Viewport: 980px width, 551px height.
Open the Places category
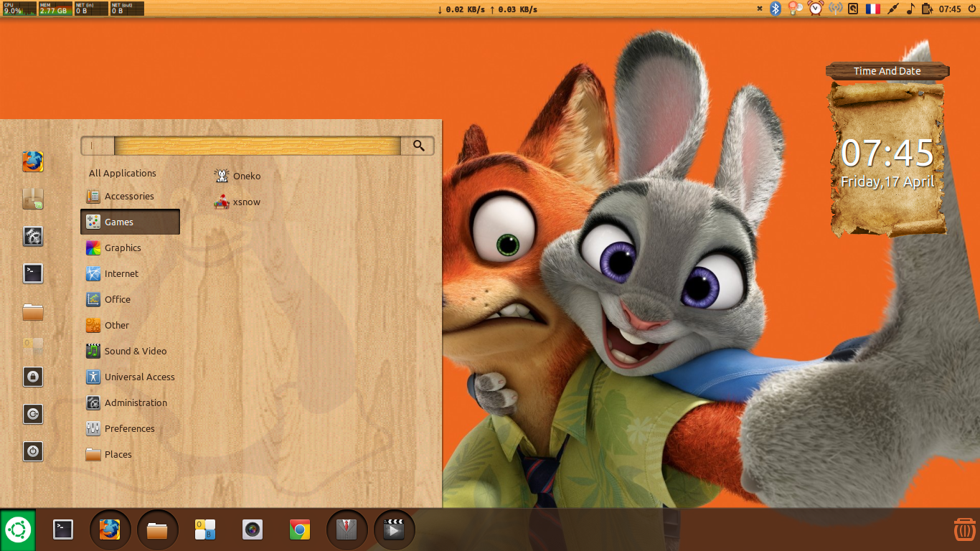point(130,454)
